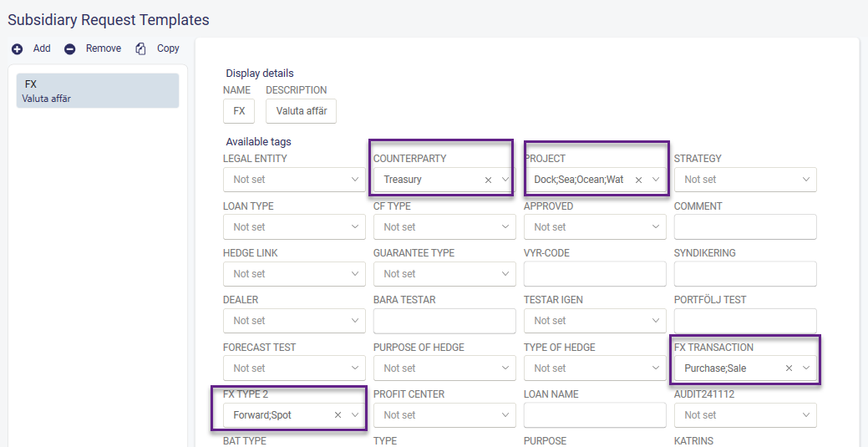This screenshot has width=868, height=447.
Task: Click the Copy template icon
Action: pyautogui.click(x=141, y=49)
